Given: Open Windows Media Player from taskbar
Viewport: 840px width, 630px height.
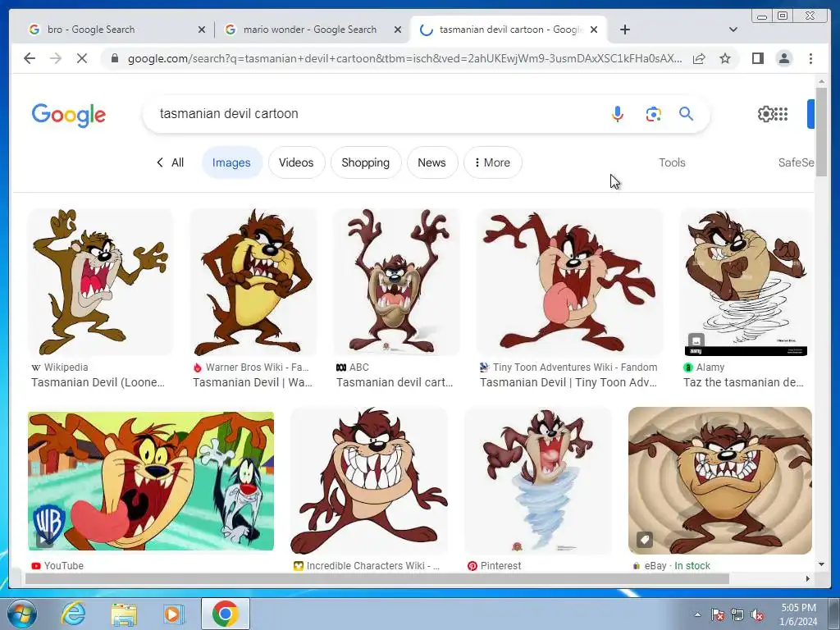Looking at the screenshot, I should (x=174, y=614).
